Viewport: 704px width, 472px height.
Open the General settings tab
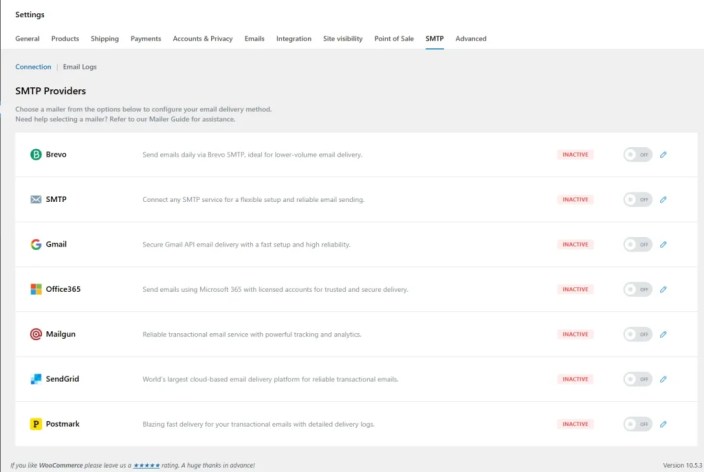coord(27,39)
